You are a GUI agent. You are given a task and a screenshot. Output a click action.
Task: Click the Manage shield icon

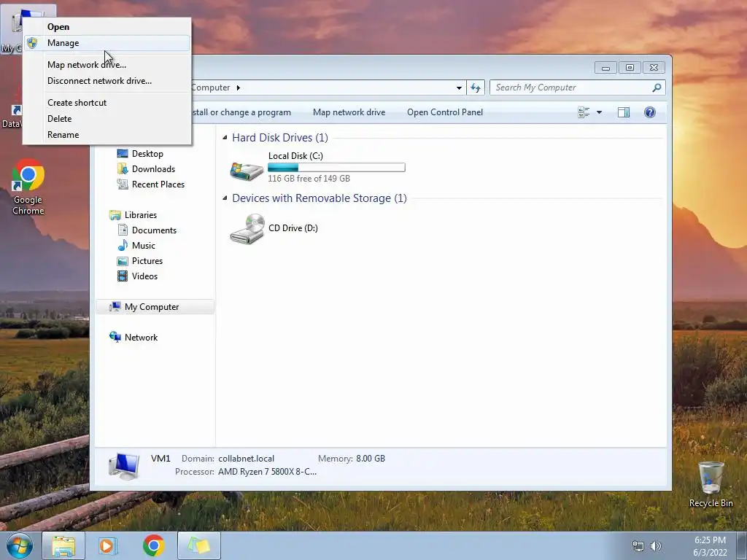[32, 43]
